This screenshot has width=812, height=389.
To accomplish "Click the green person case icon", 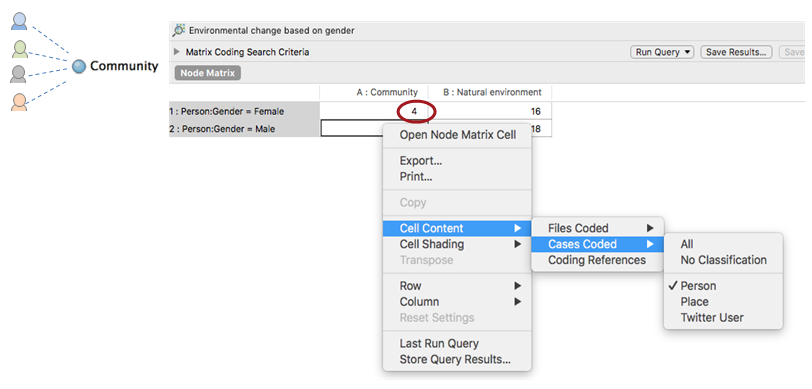I will 19,49.
